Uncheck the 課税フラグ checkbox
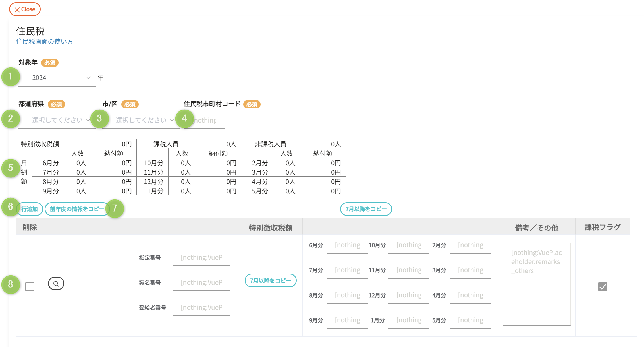This screenshot has height=347, width=644. [603, 286]
